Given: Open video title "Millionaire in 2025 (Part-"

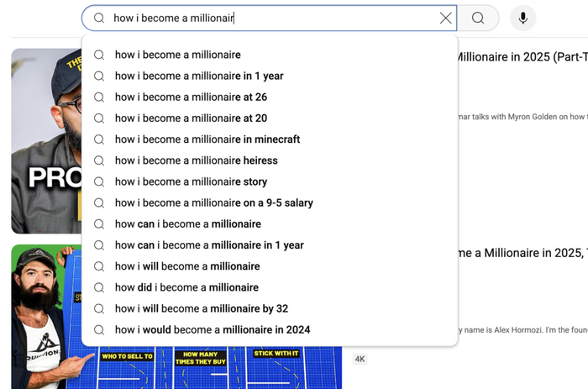Looking at the screenshot, I should [521, 57].
